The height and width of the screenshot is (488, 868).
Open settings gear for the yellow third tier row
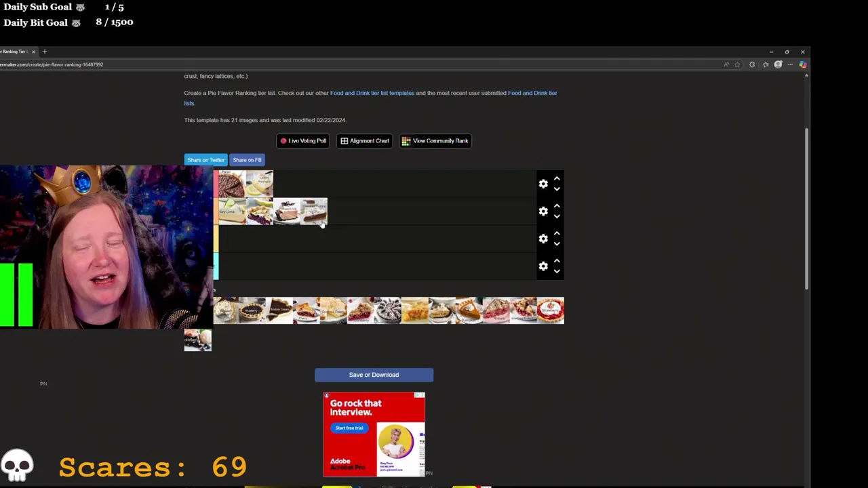pyautogui.click(x=543, y=239)
